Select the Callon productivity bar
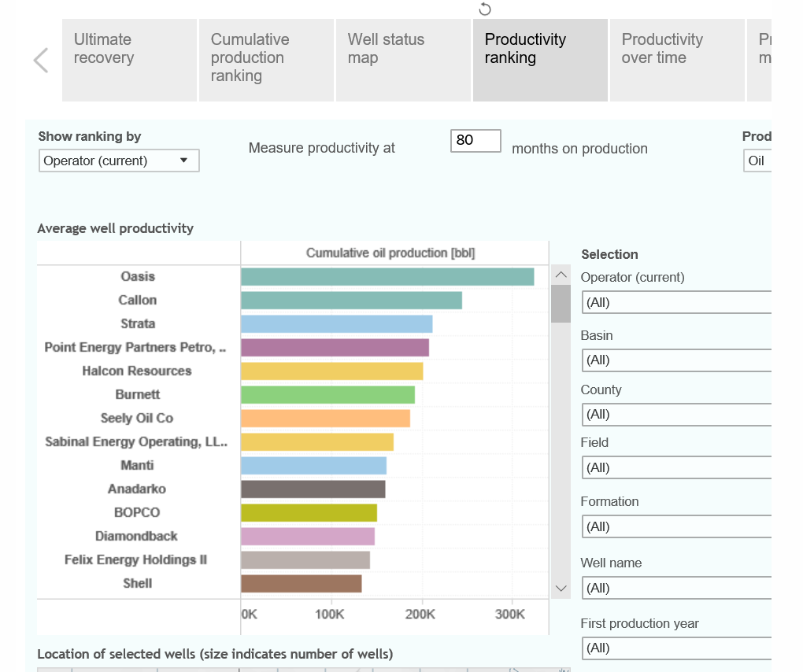This screenshot has height=672, width=803. pyautogui.click(x=352, y=301)
